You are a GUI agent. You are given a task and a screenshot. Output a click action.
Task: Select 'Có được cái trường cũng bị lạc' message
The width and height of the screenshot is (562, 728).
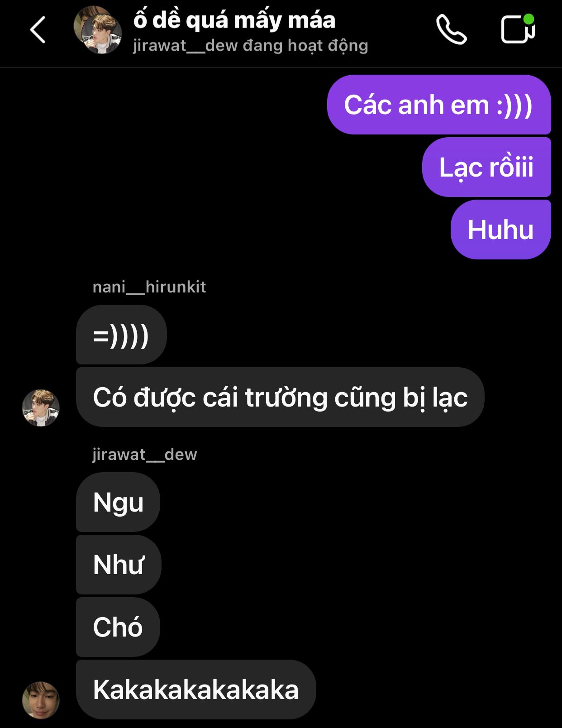(280, 397)
